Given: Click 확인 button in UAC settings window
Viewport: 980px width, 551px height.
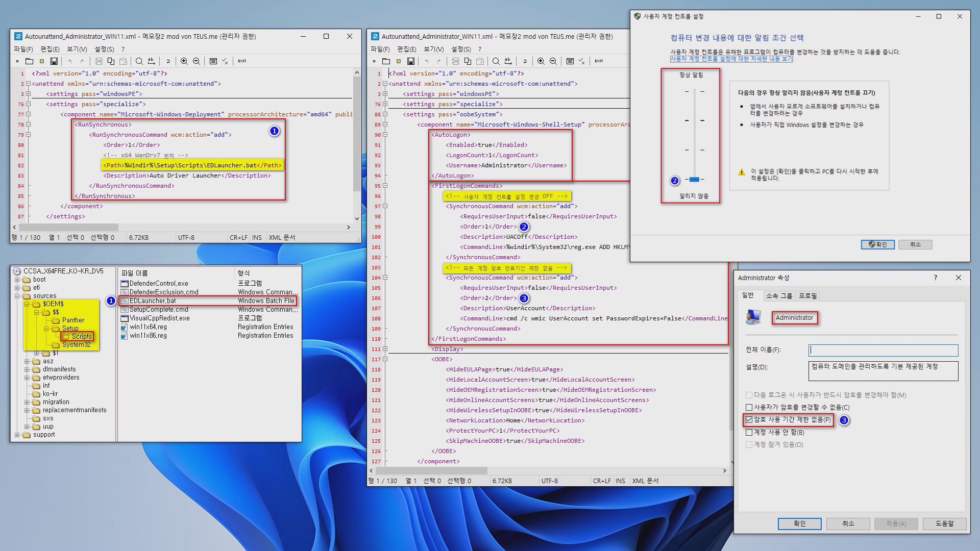Looking at the screenshot, I should point(877,244).
